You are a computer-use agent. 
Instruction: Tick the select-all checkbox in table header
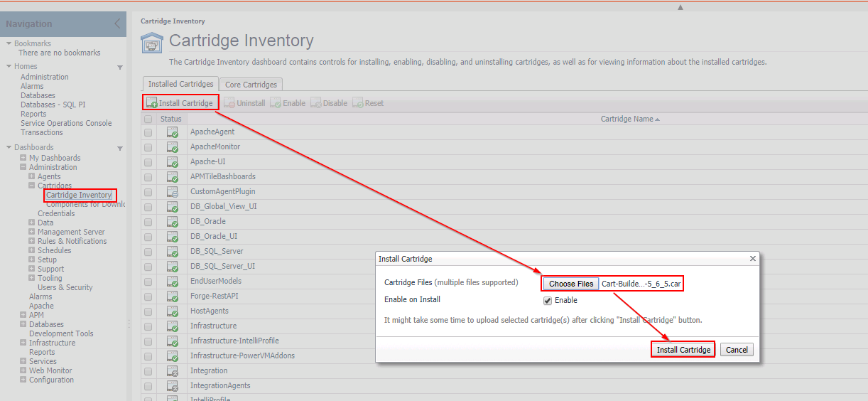pyautogui.click(x=148, y=119)
